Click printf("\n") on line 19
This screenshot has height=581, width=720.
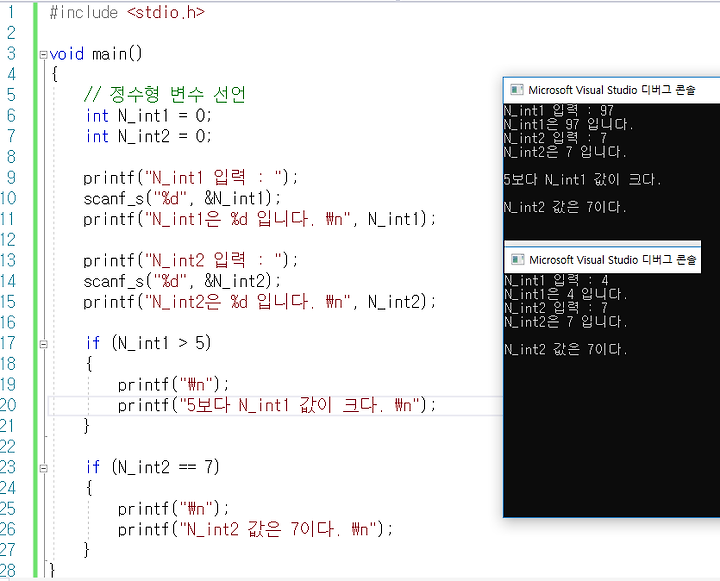[x=173, y=384]
